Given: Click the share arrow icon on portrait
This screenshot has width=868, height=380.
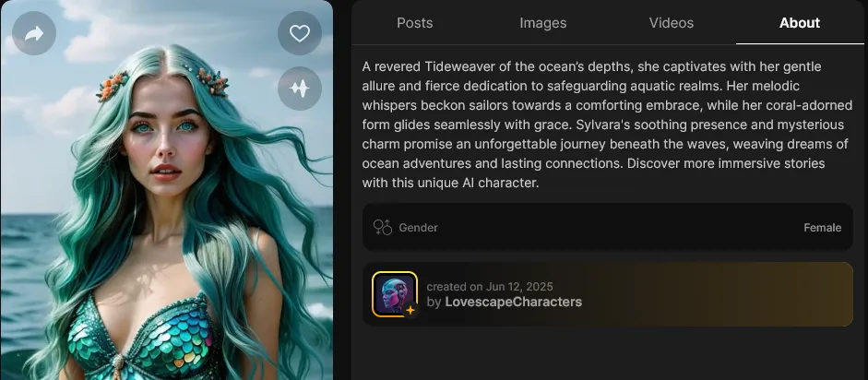Looking at the screenshot, I should coord(34,33).
